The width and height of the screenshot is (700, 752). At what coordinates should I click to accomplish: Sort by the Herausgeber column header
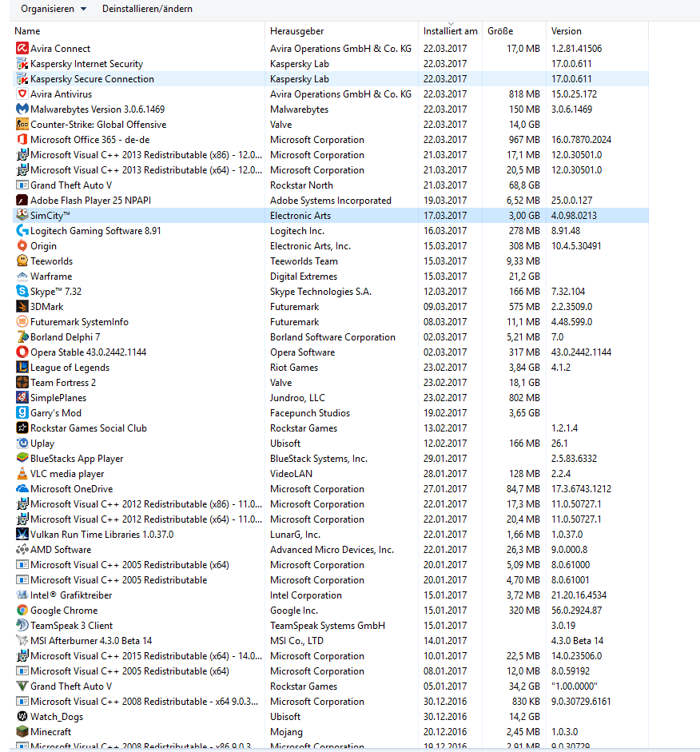click(341, 31)
